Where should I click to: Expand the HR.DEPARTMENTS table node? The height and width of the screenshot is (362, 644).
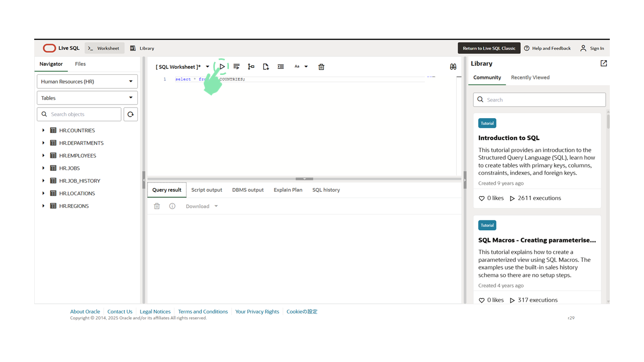(43, 143)
